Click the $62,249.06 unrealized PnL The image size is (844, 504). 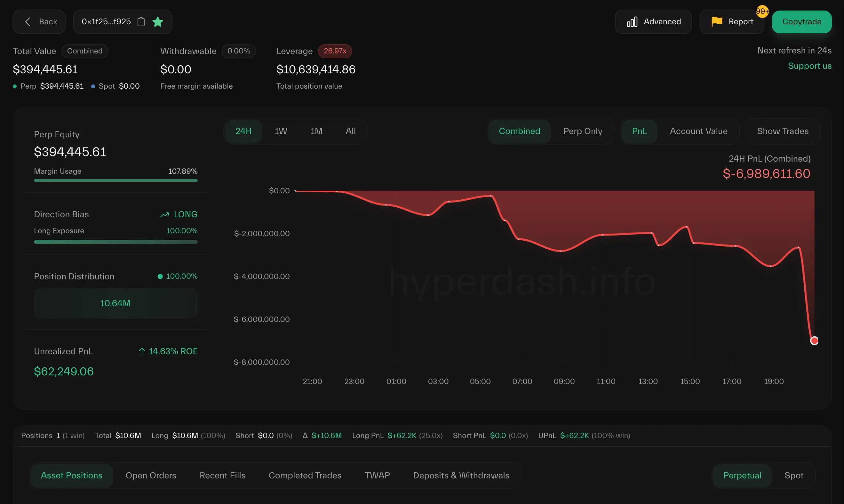[x=64, y=371]
